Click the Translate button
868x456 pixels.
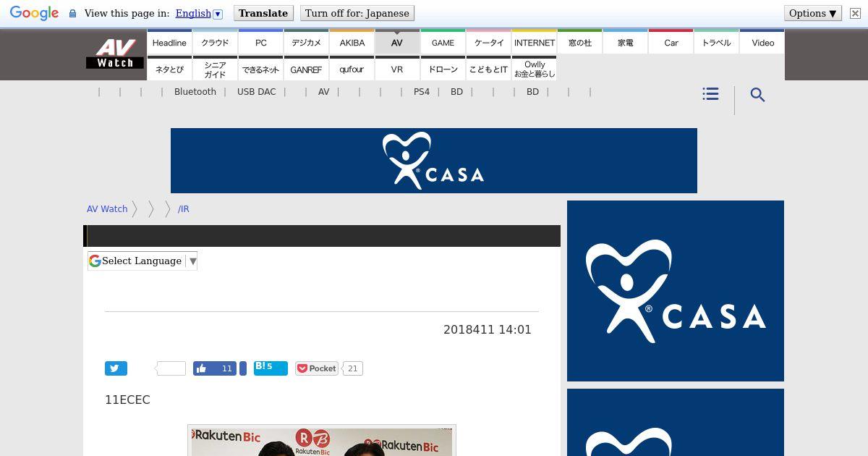[x=263, y=13]
